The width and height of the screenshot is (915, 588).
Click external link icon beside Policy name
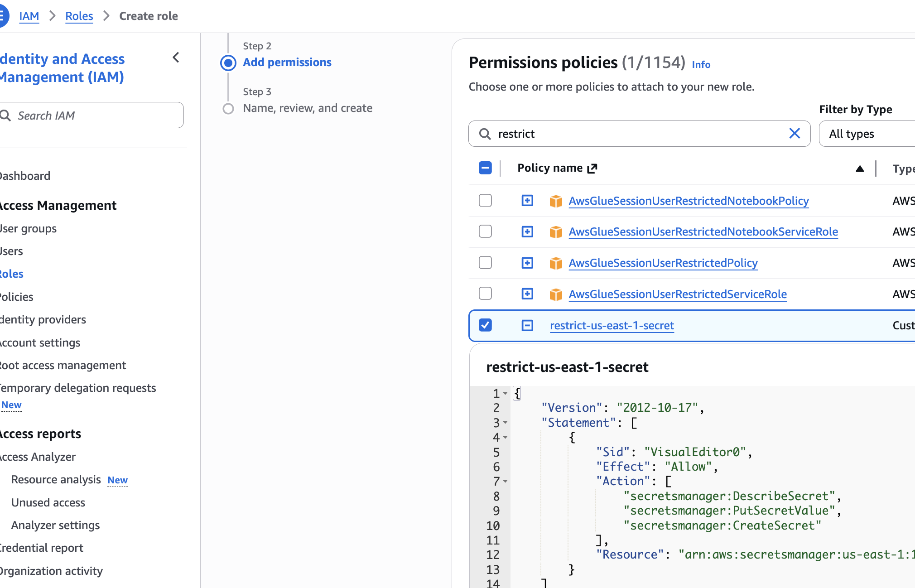(x=592, y=169)
